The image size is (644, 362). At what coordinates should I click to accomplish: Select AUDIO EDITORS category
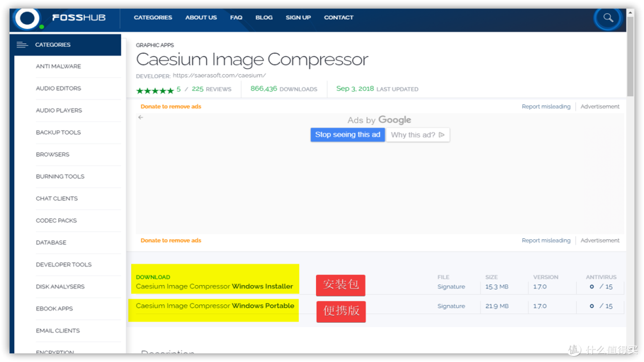point(58,88)
